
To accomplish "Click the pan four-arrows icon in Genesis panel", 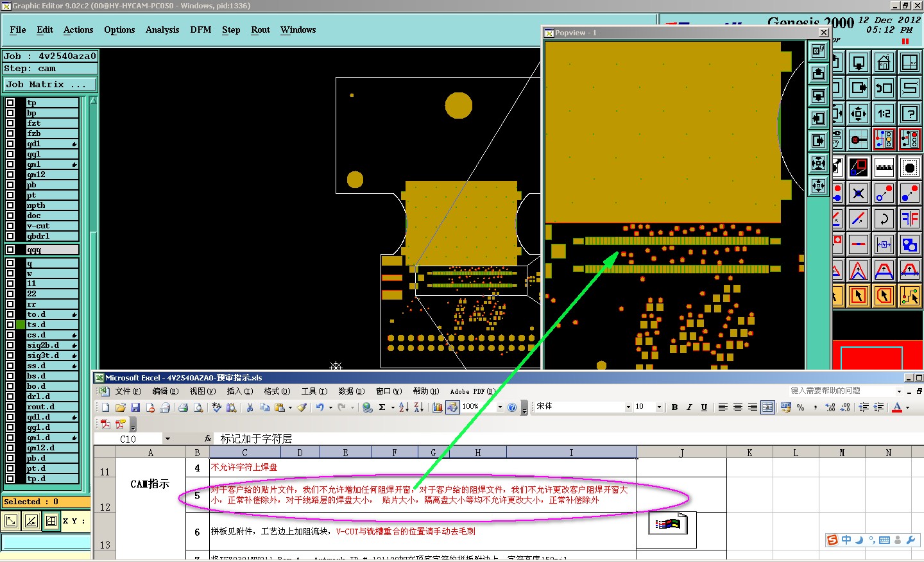I will (859, 114).
